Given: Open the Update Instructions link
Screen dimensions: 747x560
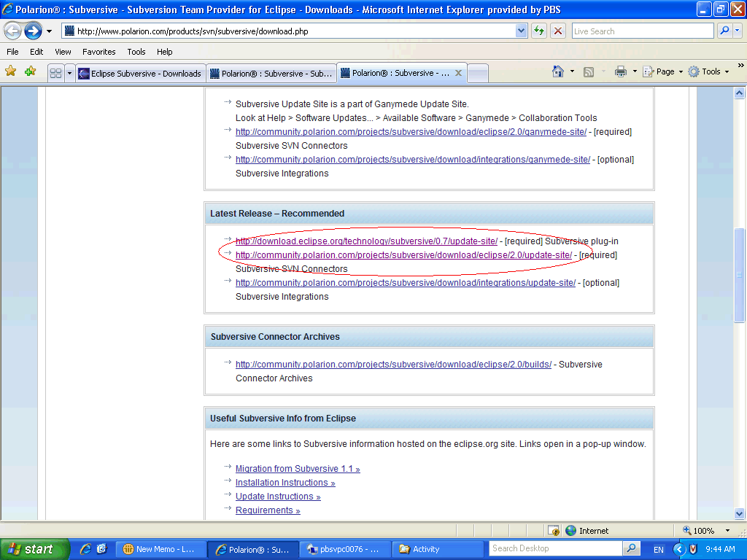Looking at the screenshot, I should tap(278, 497).
